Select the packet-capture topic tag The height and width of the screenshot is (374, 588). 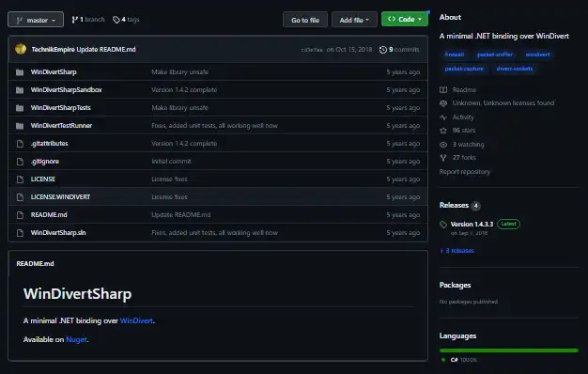click(464, 69)
